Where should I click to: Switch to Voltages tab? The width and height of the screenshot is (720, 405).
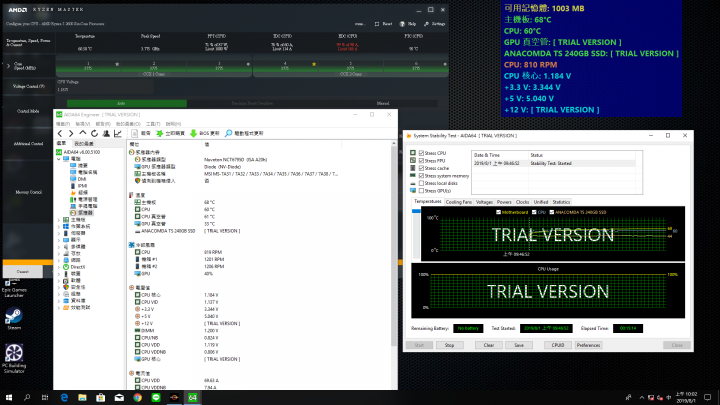[484, 202]
